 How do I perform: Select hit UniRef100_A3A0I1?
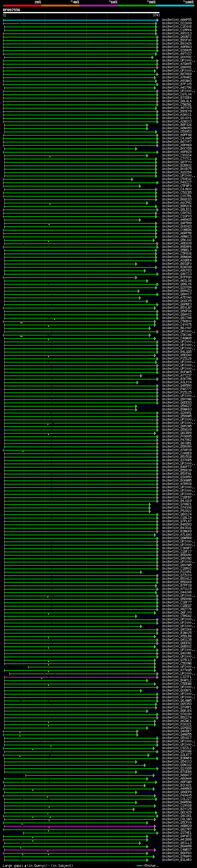pyautogui.click(x=177, y=115)
